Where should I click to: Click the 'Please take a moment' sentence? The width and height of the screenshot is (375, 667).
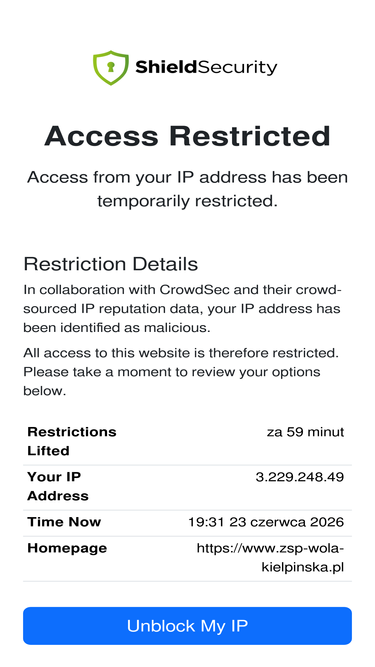point(172,382)
